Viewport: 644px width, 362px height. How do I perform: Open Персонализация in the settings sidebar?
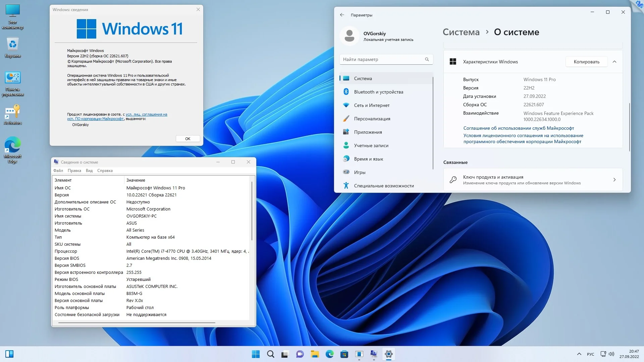tap(372, 119)
